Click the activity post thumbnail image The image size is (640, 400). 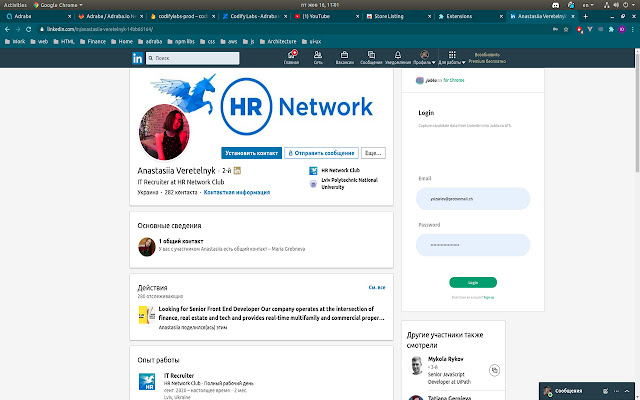pyautogui.click(x=146, y=315)
